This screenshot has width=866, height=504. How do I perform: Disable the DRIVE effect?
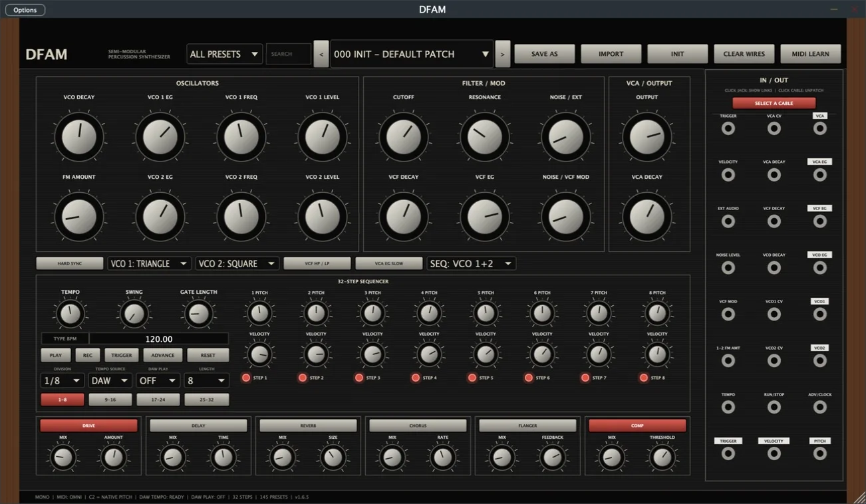point(88,426)
